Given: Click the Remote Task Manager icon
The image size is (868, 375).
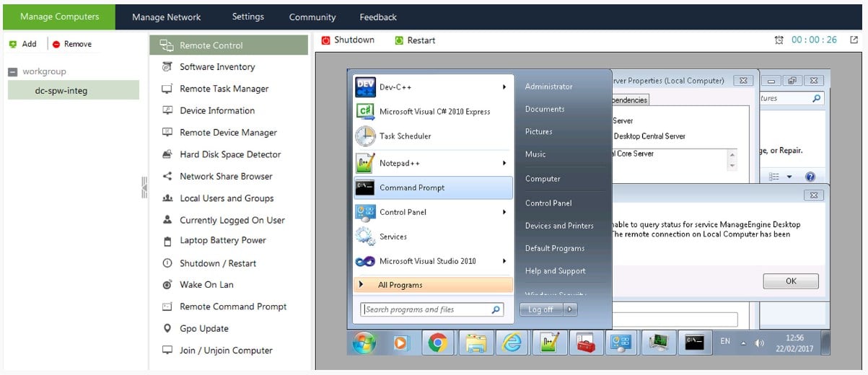Looking at the screenshot, I should click(x=167, y=89).
